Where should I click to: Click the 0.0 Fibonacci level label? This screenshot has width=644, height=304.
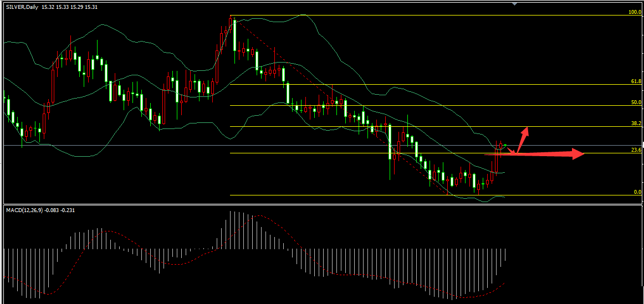637,192
